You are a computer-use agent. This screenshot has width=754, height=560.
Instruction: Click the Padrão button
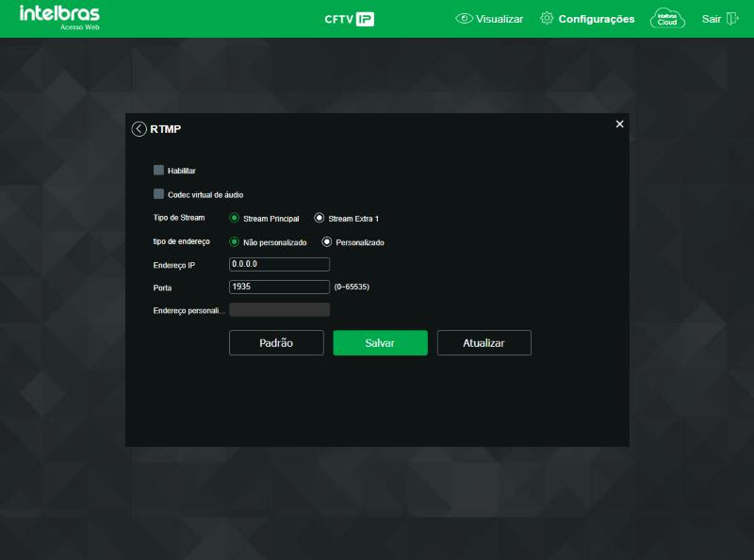(x=276, y=342)
